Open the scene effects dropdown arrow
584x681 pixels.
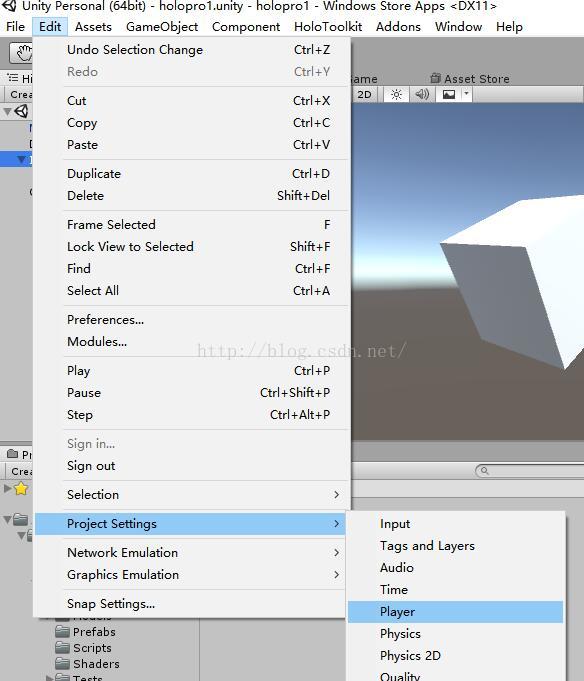click(x=466, y=94)
